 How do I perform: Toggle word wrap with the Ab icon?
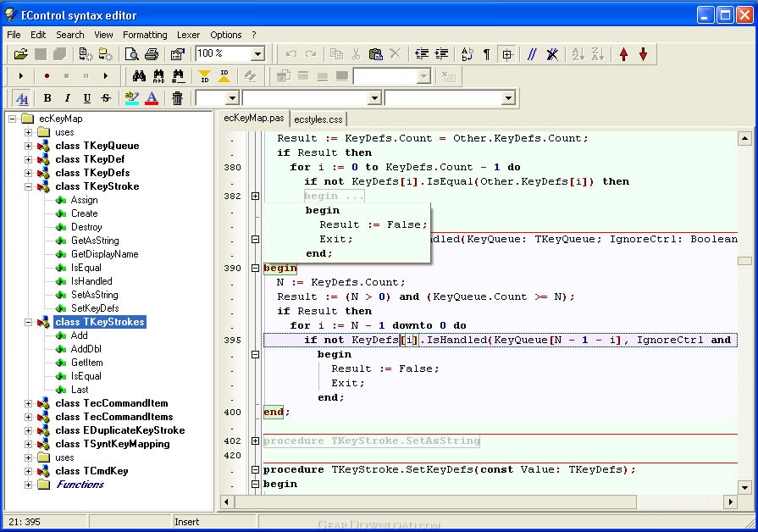(x=468, y=54)
